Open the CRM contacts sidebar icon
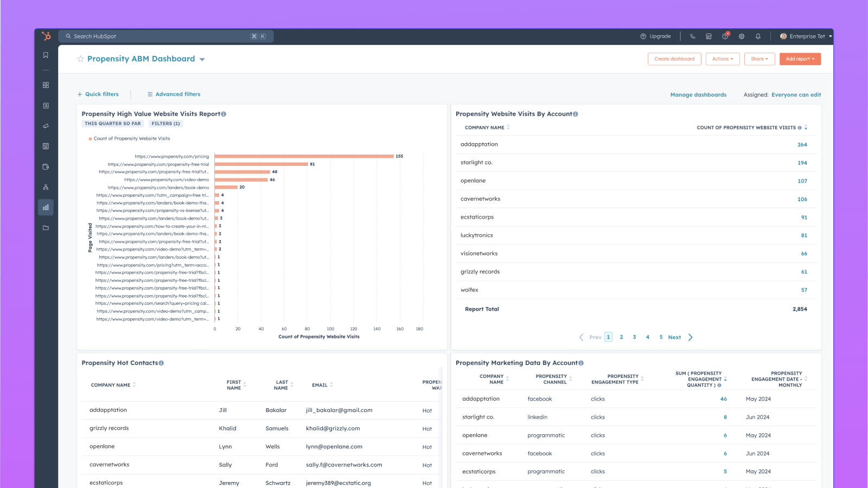The width and height of the screenshot is (868, 488). [x=46, y=106]
